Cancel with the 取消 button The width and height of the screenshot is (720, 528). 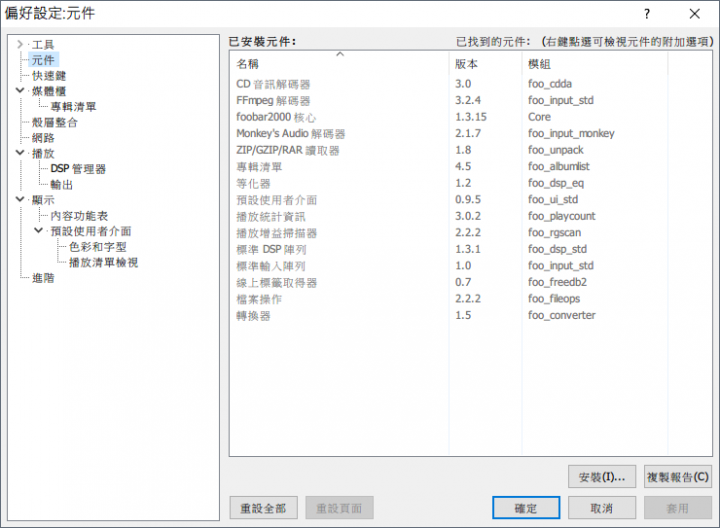click(602, 508)
